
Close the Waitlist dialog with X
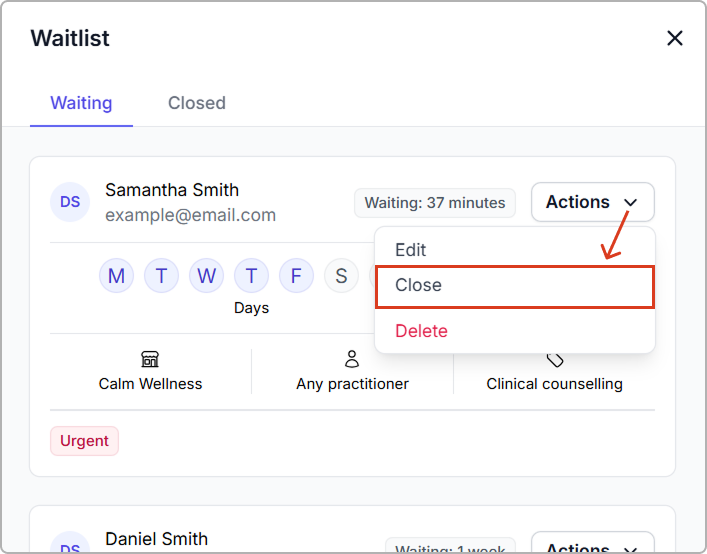[675, 38]
